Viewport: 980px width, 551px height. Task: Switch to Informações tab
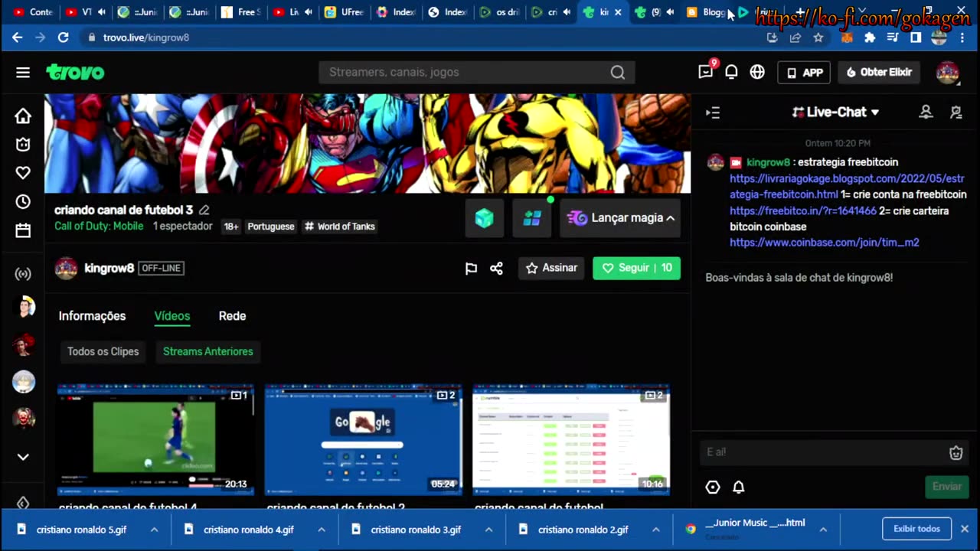[x=92, y=316]
